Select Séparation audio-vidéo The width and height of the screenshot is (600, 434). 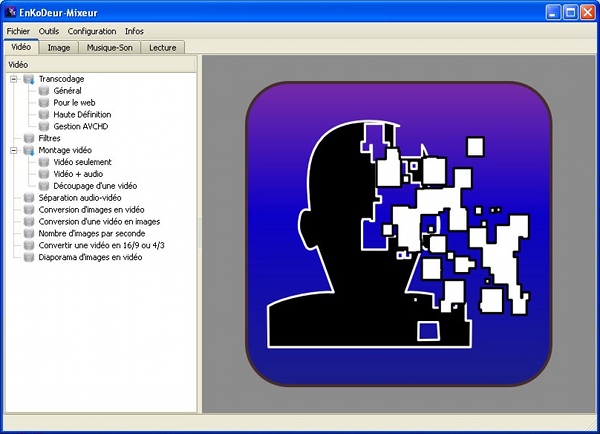click(80, 198)
